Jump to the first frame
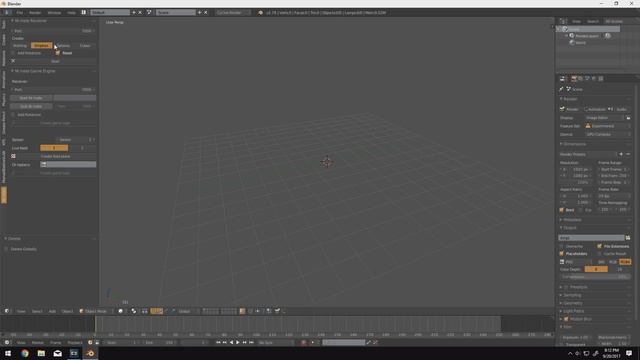 point(218,342)
